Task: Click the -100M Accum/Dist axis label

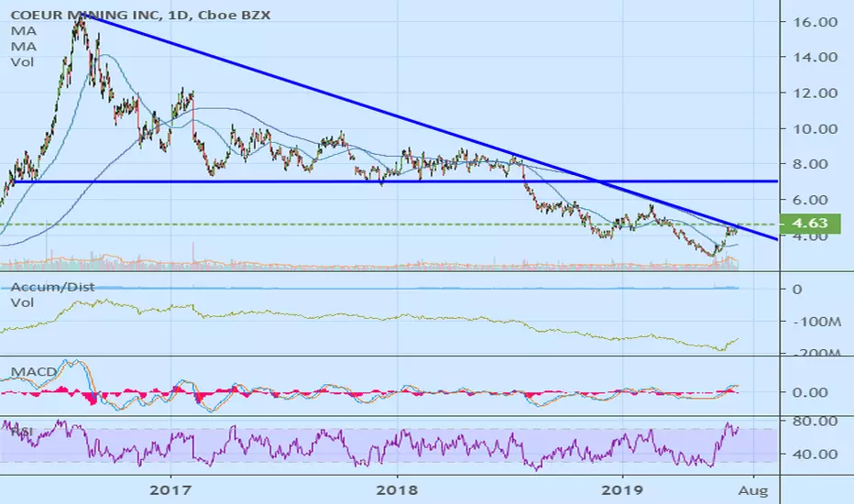Action: 816,322
